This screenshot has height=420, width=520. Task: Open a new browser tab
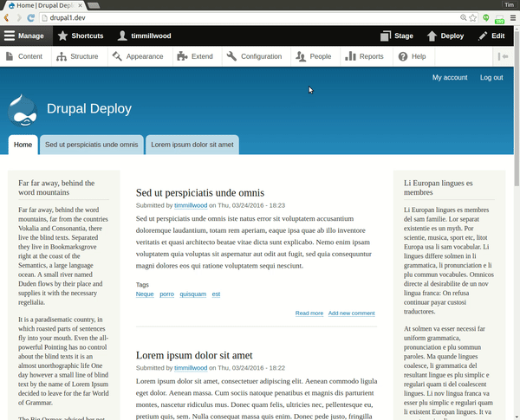point(94,6)
